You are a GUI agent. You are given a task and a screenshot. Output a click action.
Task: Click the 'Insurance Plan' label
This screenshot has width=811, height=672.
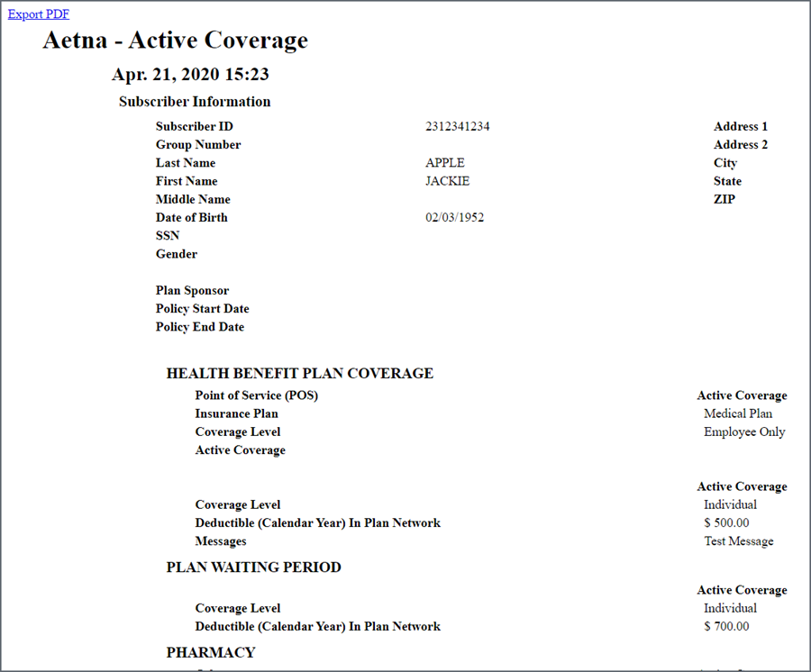[x=236, y=413]
